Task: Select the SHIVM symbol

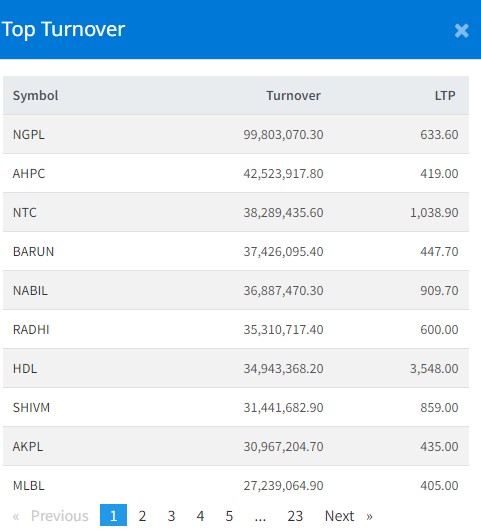Action: tap(31, 407)
